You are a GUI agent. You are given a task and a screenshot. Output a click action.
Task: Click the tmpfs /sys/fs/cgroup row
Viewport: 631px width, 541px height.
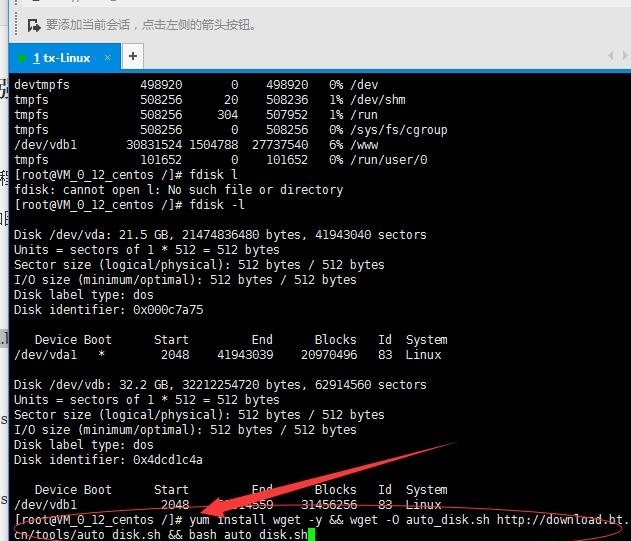pos(231,130)
